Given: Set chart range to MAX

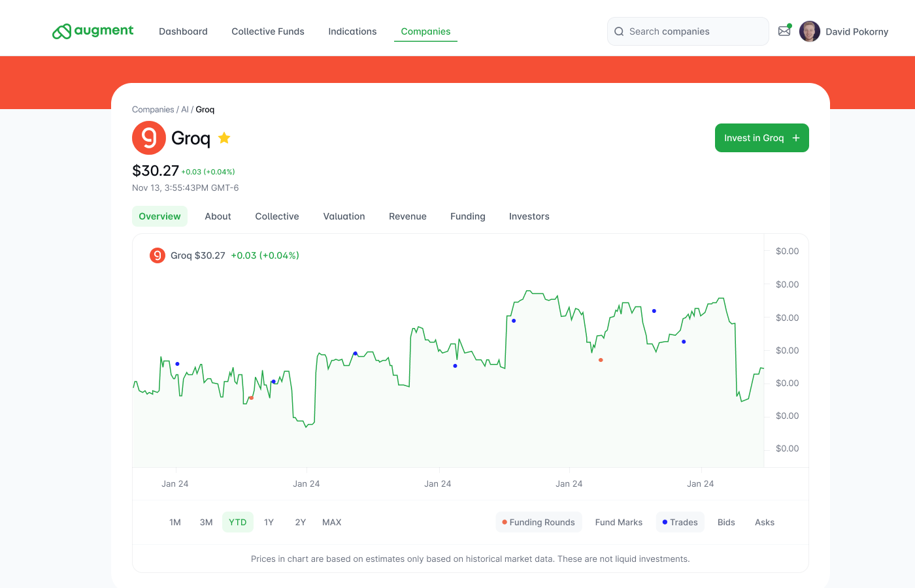Looking at the screenshot, I should pyautogui.click(x=332, y=522).
